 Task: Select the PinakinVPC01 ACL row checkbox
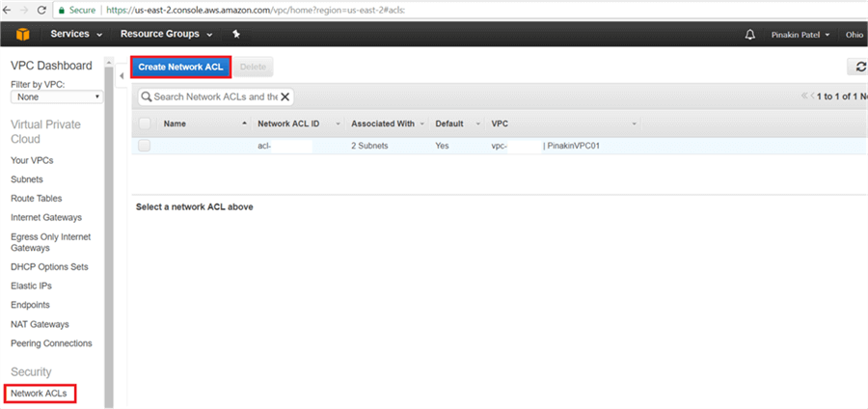(144, 146)
